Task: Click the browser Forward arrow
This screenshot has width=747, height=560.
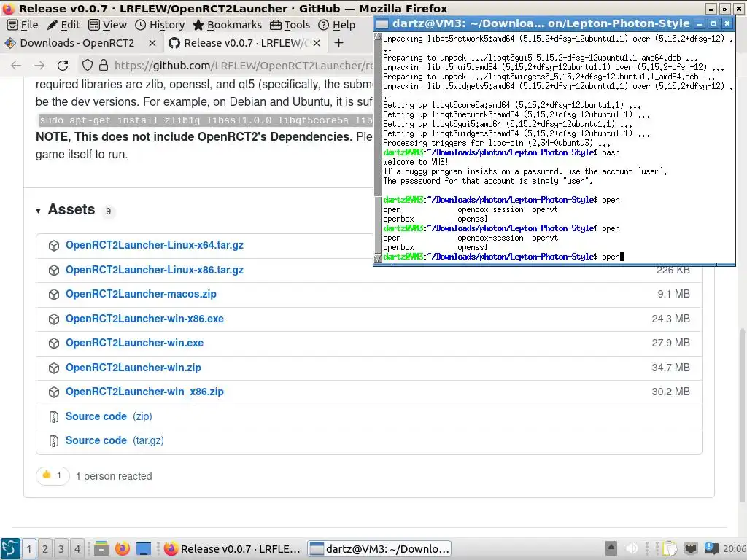Action: click(39, 65)
